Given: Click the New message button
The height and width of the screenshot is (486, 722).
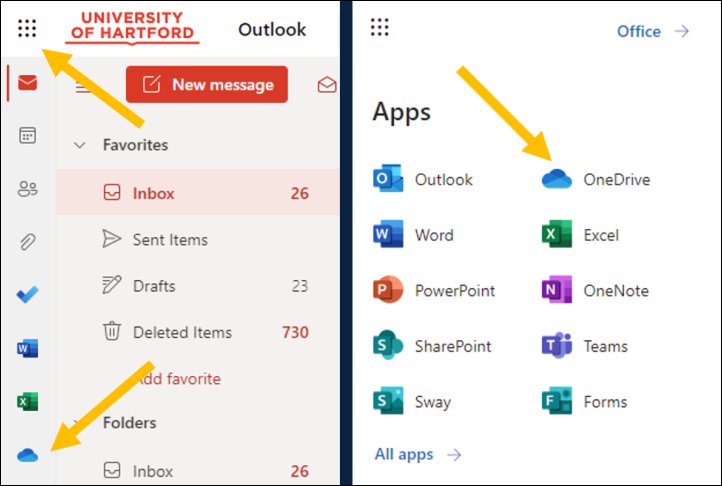Looking at the screenshot, I should 207,84.
